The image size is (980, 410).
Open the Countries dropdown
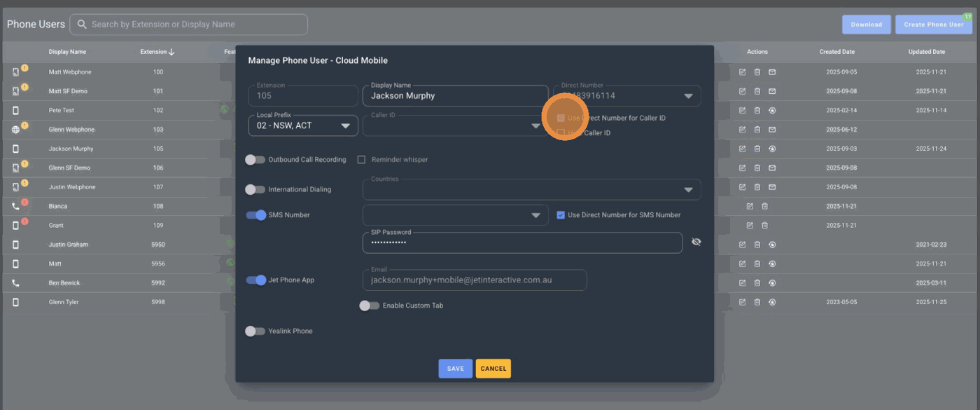point(531,189)
